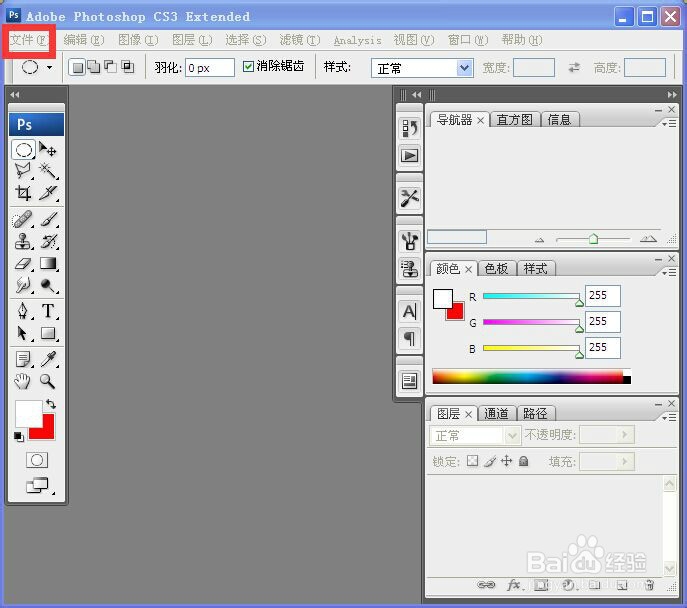The width and height of the screenshot is (687, 608).
Task: Select the Move tool
Action: [48, 150]
